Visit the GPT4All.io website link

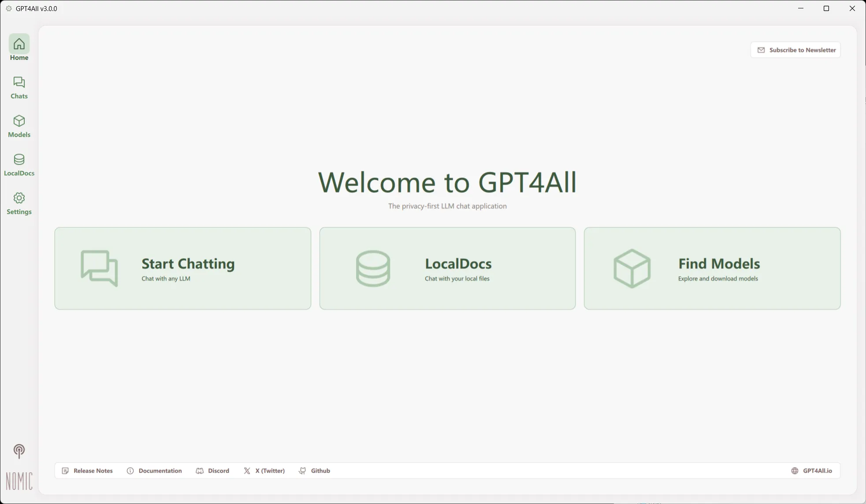point(811,471)
